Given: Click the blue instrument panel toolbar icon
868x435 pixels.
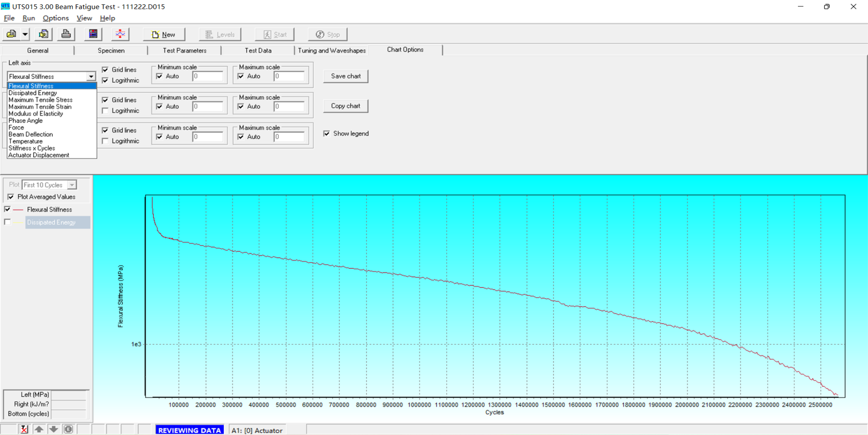Looking at the screenshot, I should [93, 34].
